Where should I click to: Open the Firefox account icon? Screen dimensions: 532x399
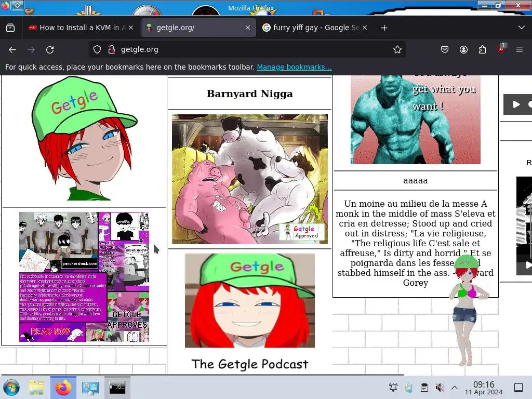coord(463,49)
